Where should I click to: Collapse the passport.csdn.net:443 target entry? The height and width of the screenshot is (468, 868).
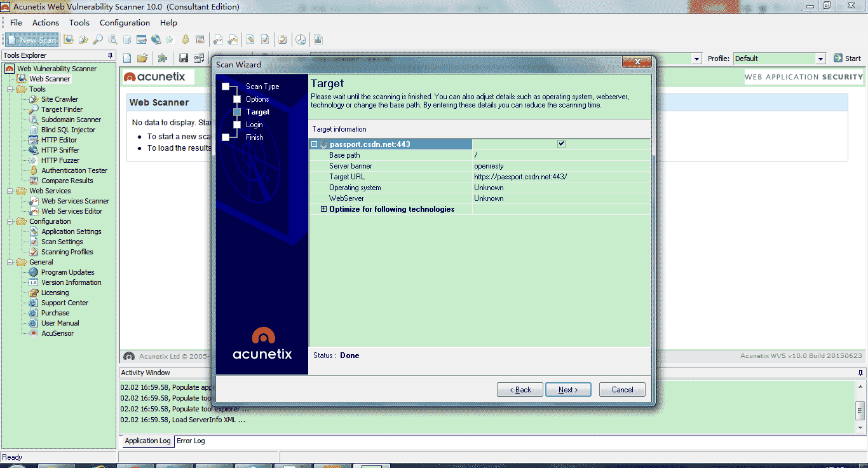click(314, 144)
